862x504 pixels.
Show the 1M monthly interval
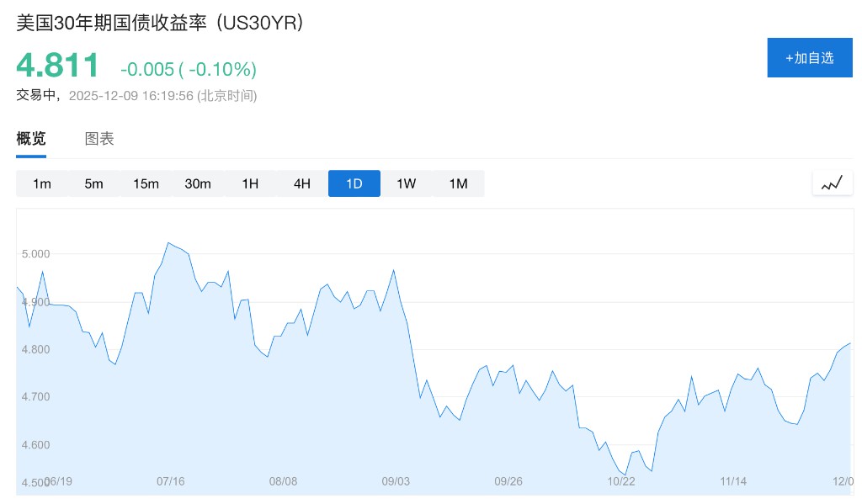pos(458,183)
